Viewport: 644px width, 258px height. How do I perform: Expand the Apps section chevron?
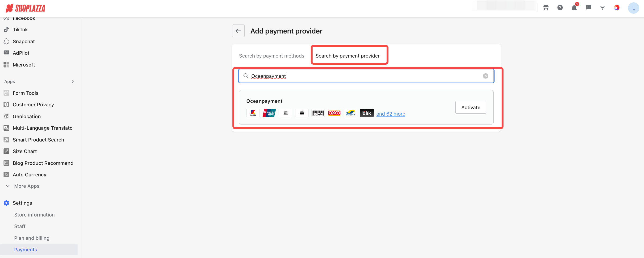pos(73,82)
